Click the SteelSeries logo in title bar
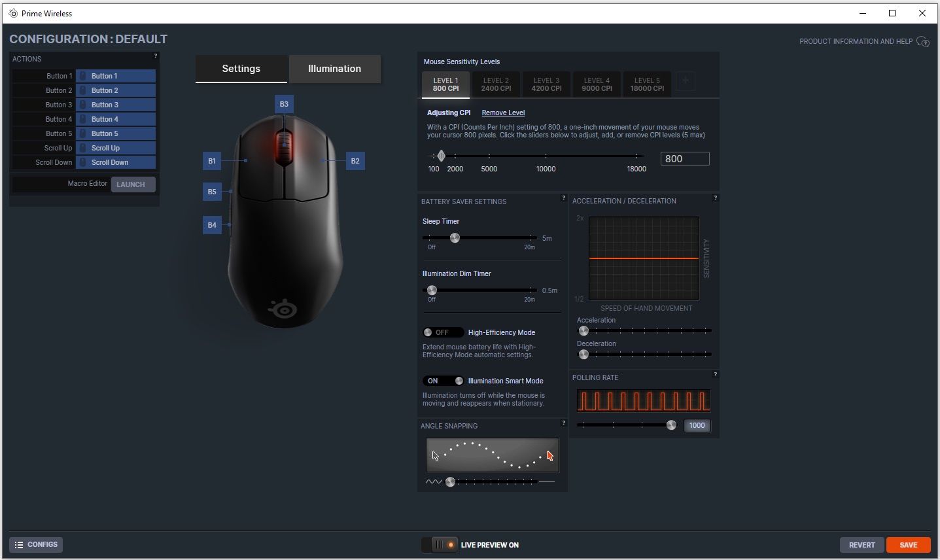Viewport: 940px width, 560px height. pyautogui.click(x=13, y=13)
